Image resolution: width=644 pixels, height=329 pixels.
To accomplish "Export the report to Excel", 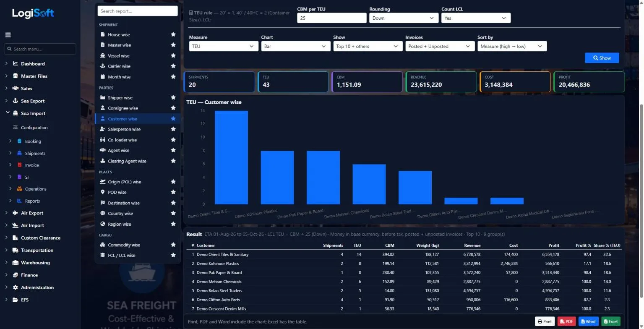I will click(x=610, y=321).
